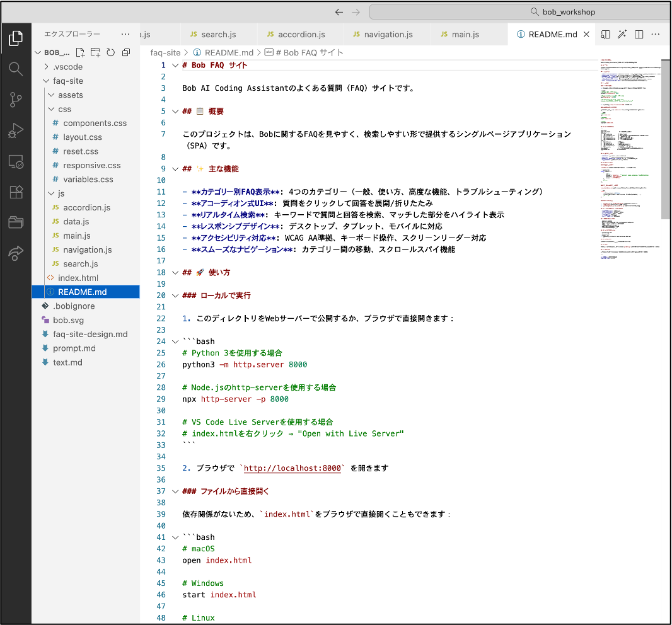Fold the heading at line 1

(175, 65)
